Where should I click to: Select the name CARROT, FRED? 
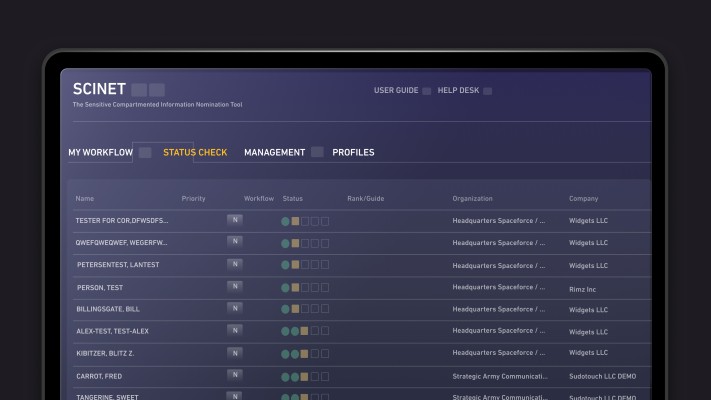[x=99, y=376]
